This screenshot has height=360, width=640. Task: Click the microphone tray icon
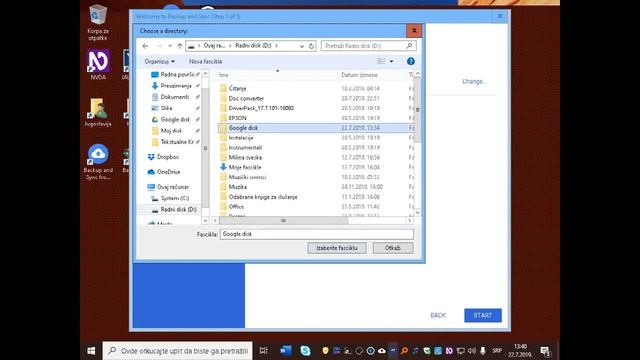(x=483, y=351)
